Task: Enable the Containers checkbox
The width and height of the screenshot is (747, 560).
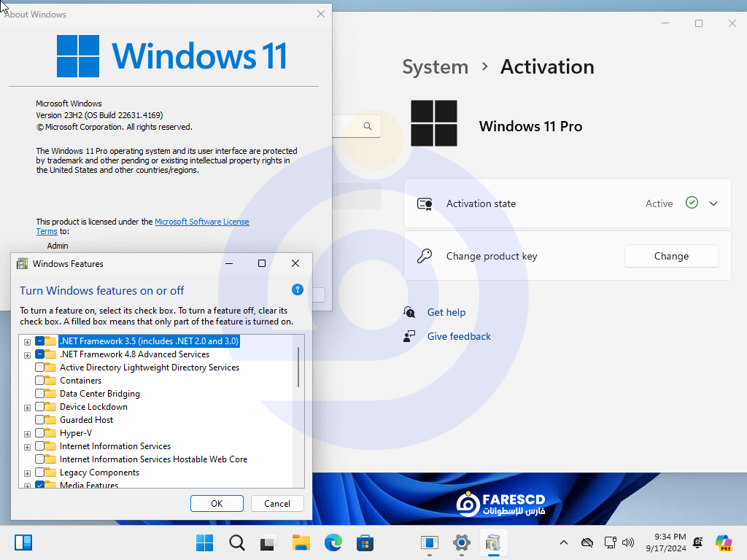Action: (39, 381)
